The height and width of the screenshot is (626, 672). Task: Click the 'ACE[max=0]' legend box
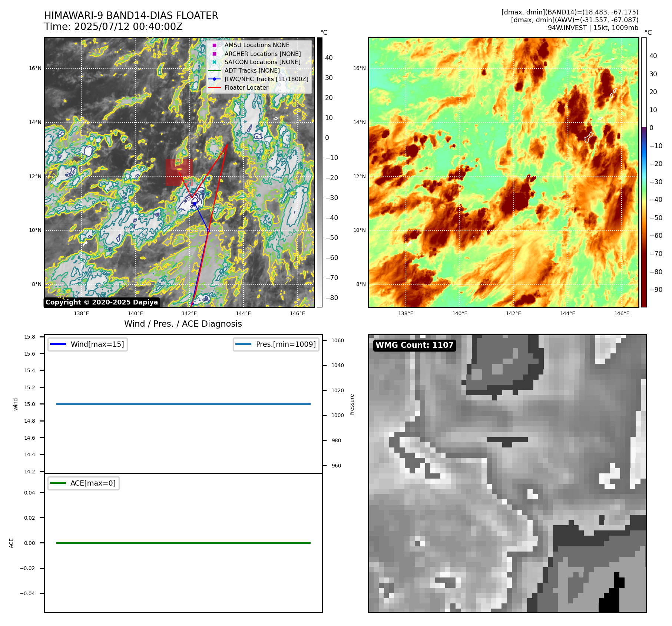click(x=83, y=483)
